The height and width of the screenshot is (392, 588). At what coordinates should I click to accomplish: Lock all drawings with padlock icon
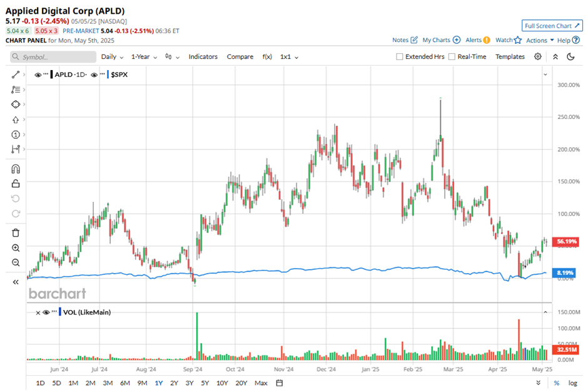point(16,183)
